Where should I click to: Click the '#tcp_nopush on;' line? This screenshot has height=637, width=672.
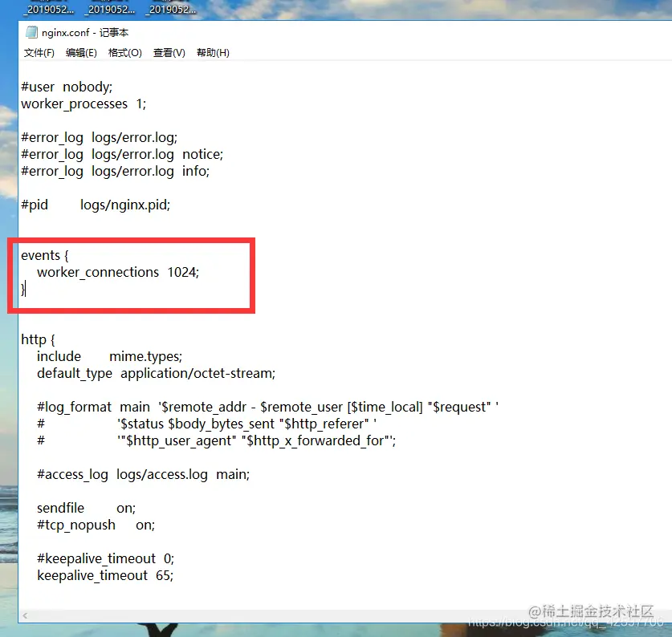pyautogui.click(x=96, y=525)
